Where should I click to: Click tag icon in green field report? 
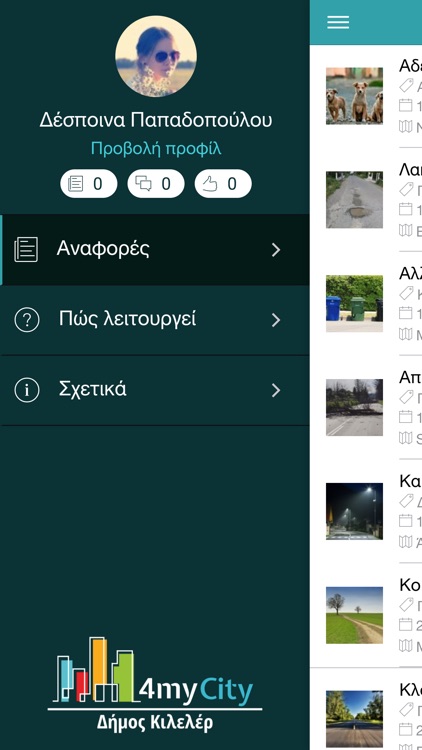point(406,605)
